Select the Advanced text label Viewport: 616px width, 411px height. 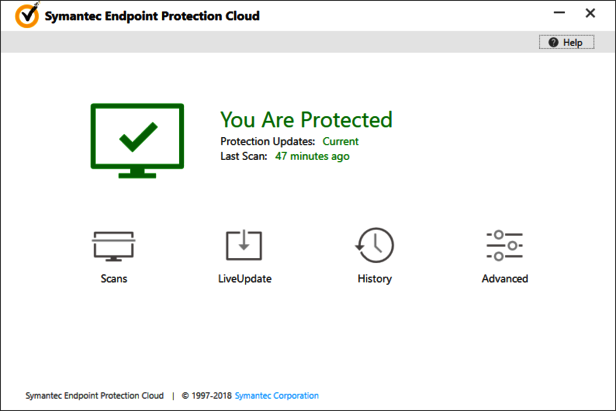[504, 279]
